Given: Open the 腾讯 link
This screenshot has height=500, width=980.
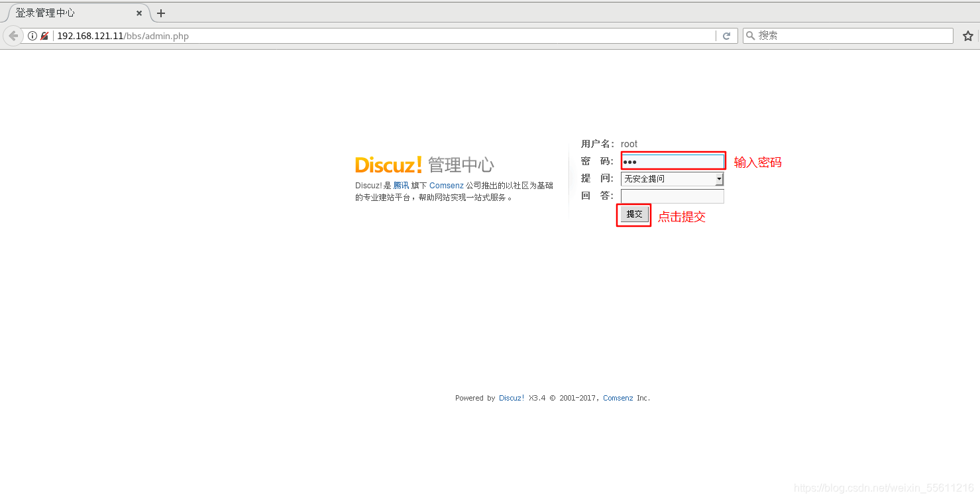Looking at the screenshot, I should pos(401,186).
